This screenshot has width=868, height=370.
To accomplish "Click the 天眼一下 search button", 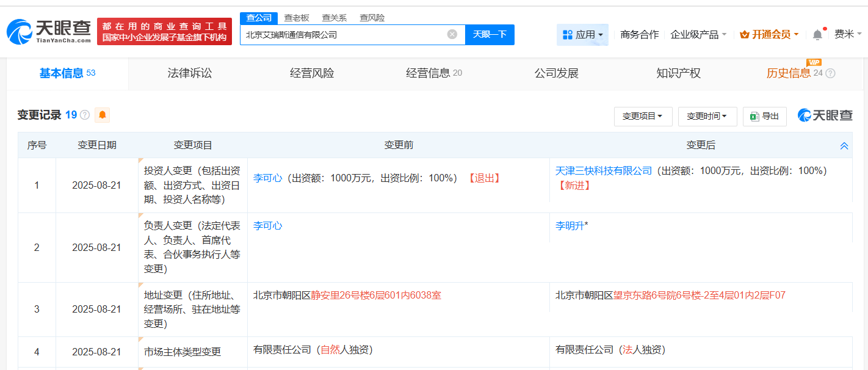I will (490, 35).
